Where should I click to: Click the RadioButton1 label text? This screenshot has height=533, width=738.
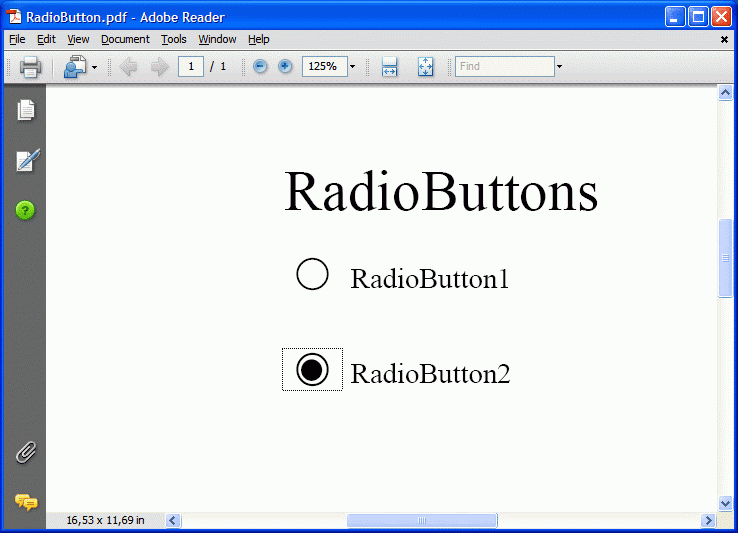pyautogui.click(x=429, y=279)
